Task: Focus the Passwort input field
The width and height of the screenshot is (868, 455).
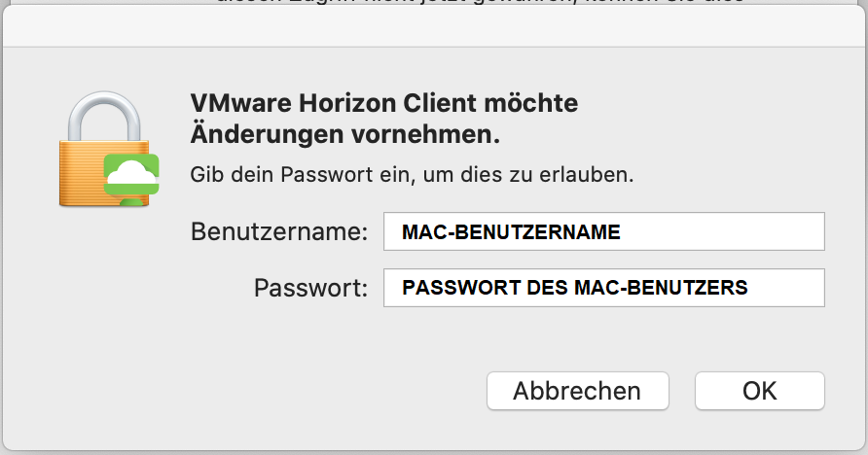Action: (x=603, y=288)
